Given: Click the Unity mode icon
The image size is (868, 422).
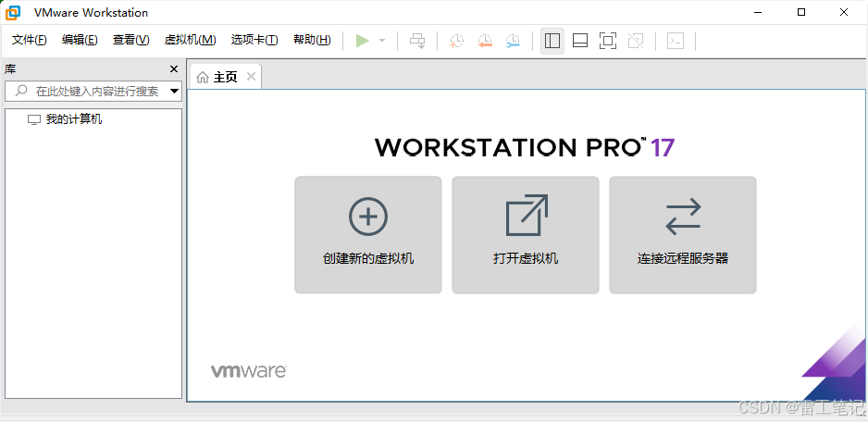Looking at the screenshot, I should (636, 41).
